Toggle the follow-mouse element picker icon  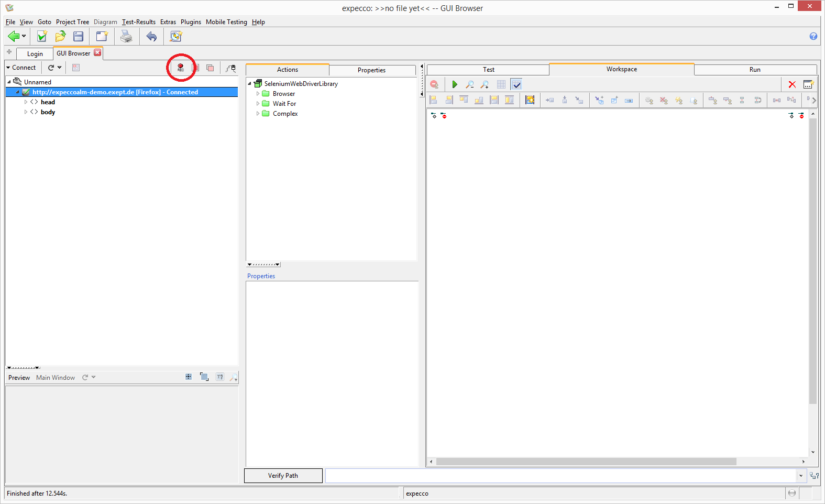tap(230, 68)
